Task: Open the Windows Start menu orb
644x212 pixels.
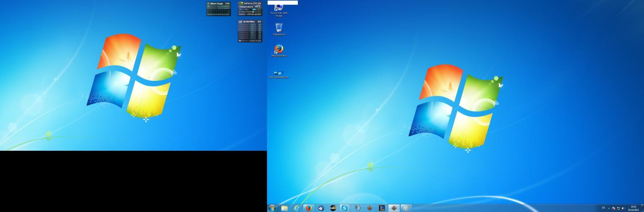Action: tap(272, 208)
